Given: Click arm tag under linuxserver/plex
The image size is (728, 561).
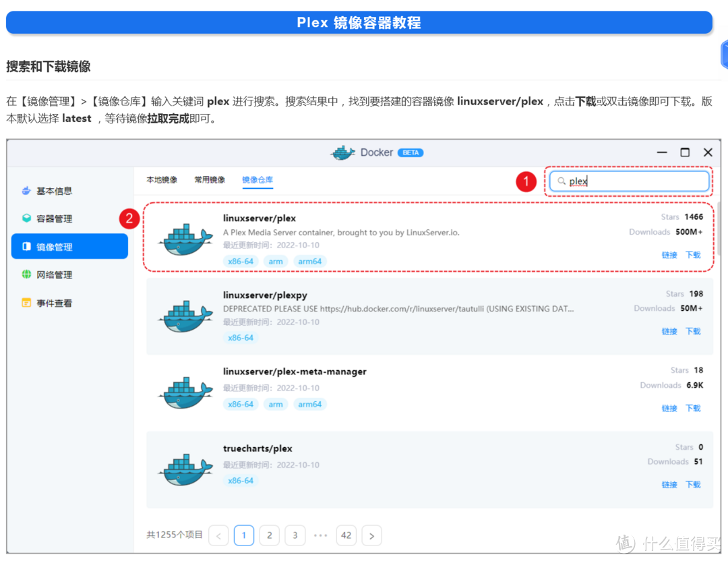Looking at the screenshot, I should [x=276, y=262].
